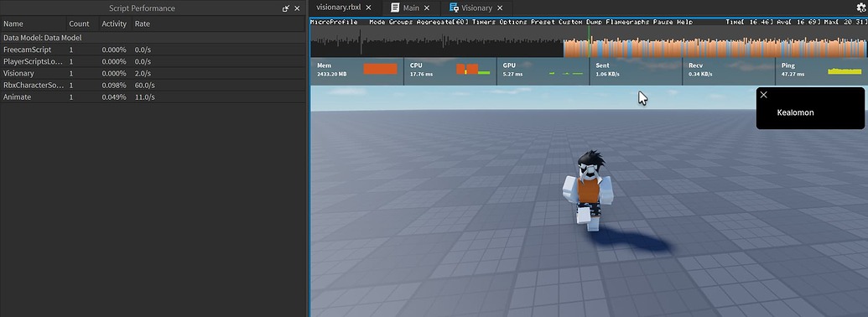Click the 11.0/s rate value

point(144,96)
